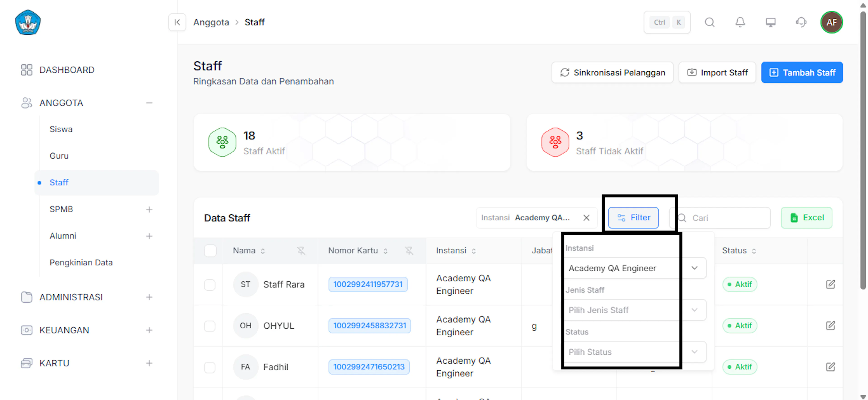Expand the SPMB submenu

(x=149, y=209)
